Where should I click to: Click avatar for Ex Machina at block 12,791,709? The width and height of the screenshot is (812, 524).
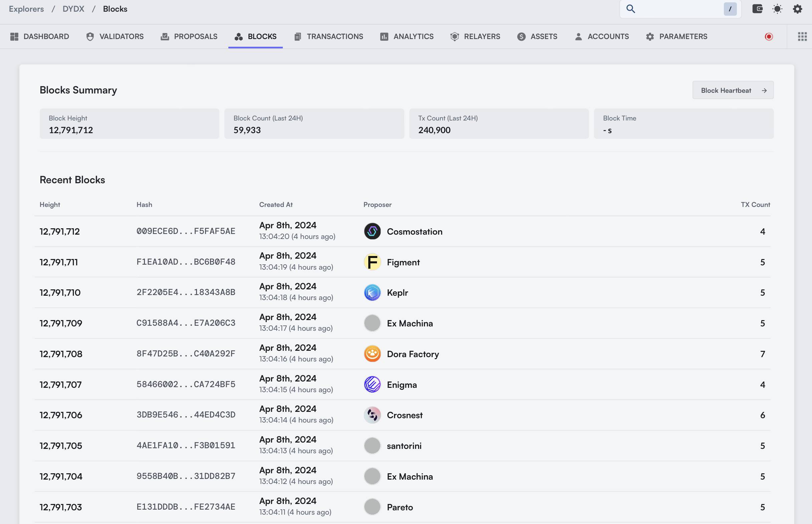(372, 323)
